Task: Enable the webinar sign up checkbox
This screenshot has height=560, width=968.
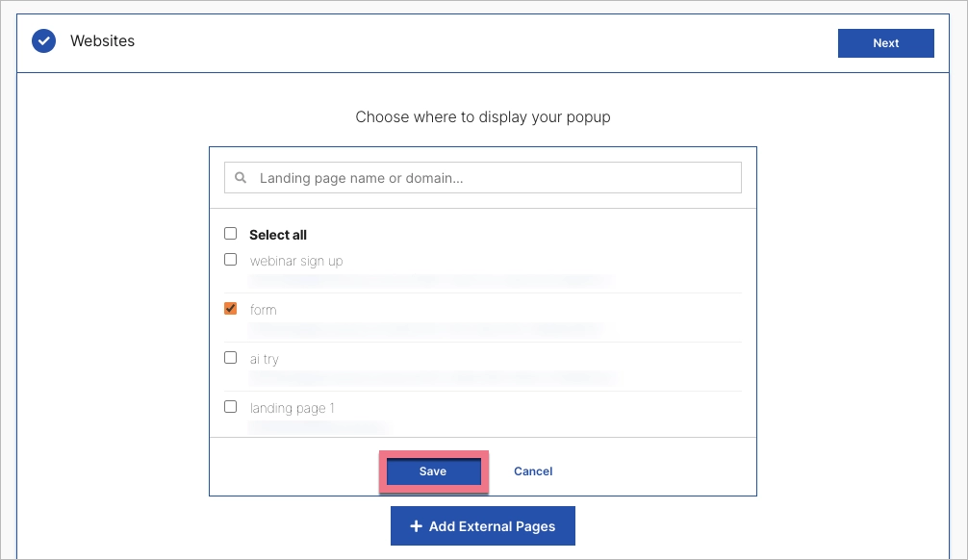Action: 230,260
